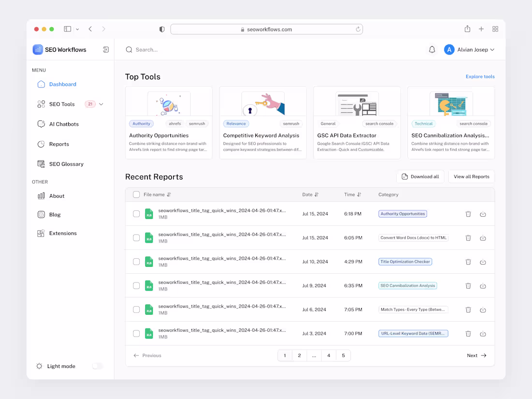Click Title Optimization Checker category tag
Screen dimensions: 532x399
coord(405,262)
